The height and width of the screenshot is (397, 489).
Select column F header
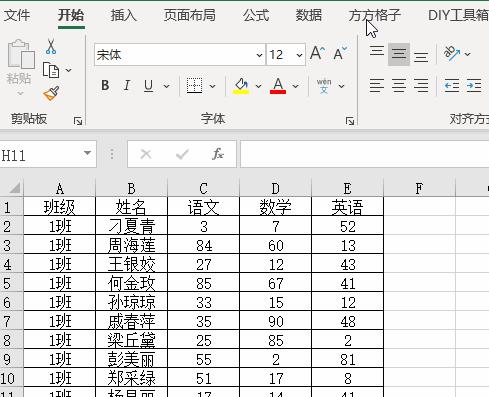[419, 189]
